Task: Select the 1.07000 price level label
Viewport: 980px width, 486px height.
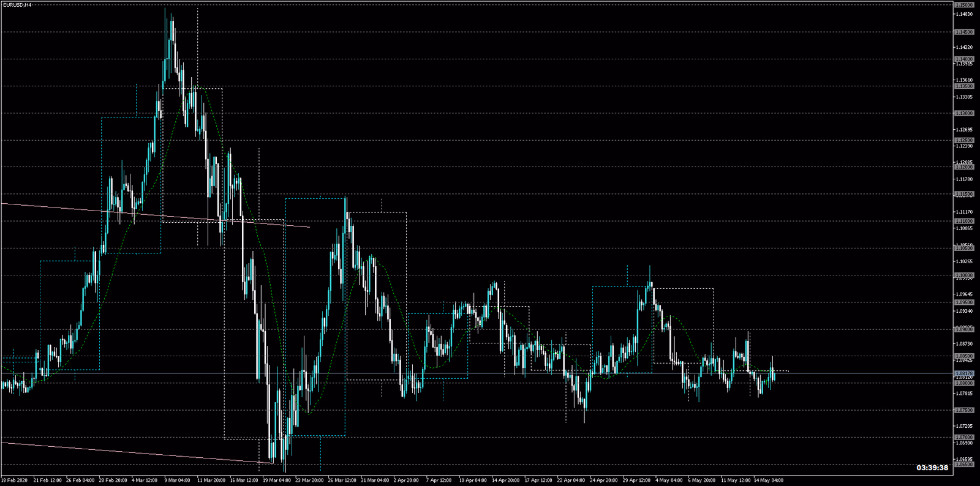Action: click(964, 438)
